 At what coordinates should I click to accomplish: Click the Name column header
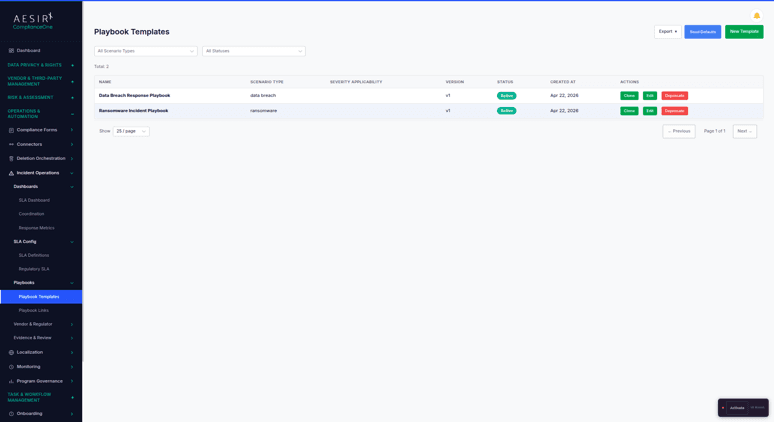pyautogui.click(x=105, y=82)
